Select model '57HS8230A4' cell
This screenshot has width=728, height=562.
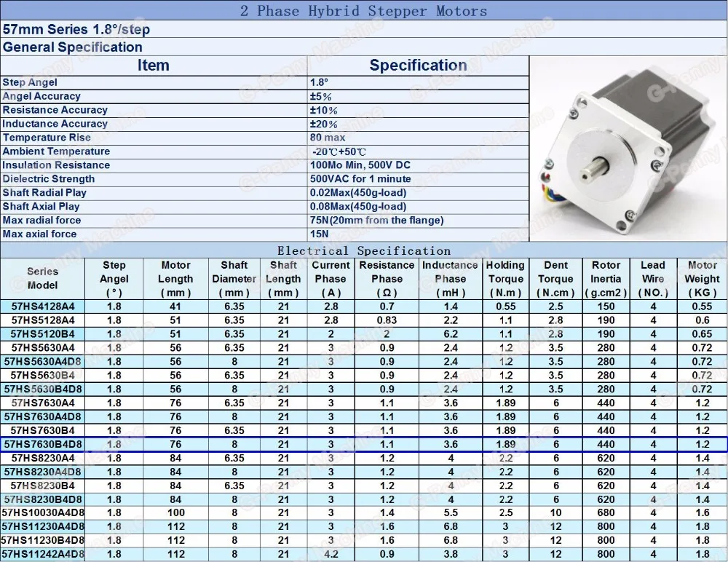tap(43, 458)
